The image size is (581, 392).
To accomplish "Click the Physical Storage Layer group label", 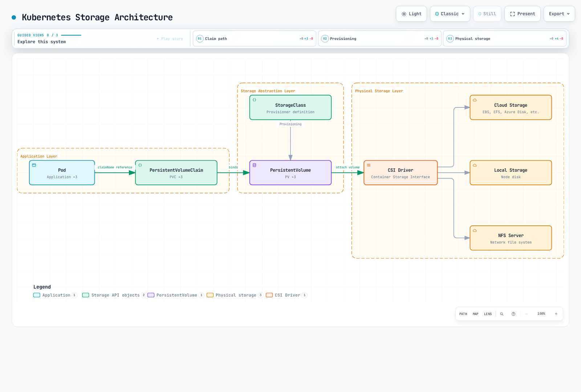I will point(379,91).
